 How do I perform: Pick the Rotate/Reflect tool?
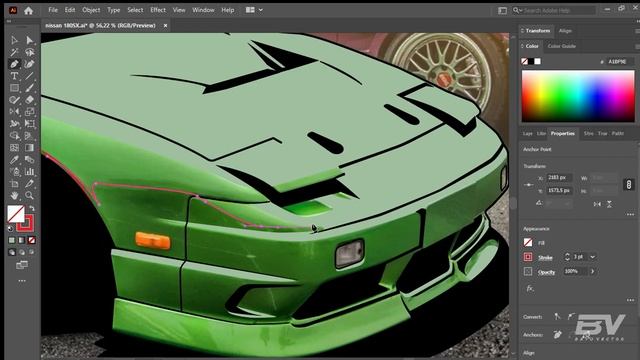(x=14, y=111)
